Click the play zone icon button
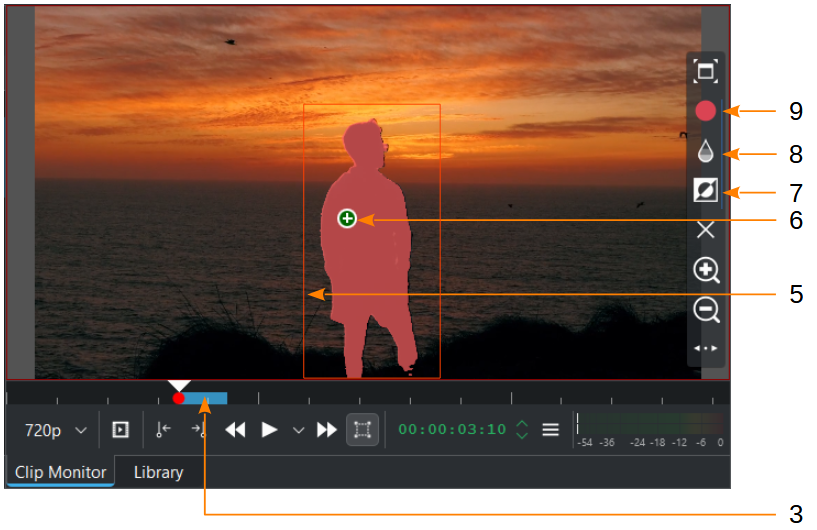This screenshot has height=530, width=817. 120,430
